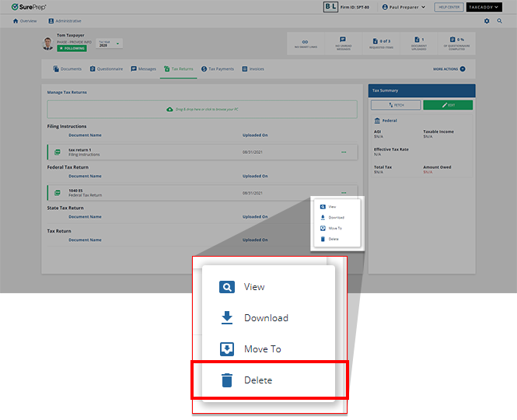517x420 pixels.
Task: Click the green Edit button
Action: 448,105
